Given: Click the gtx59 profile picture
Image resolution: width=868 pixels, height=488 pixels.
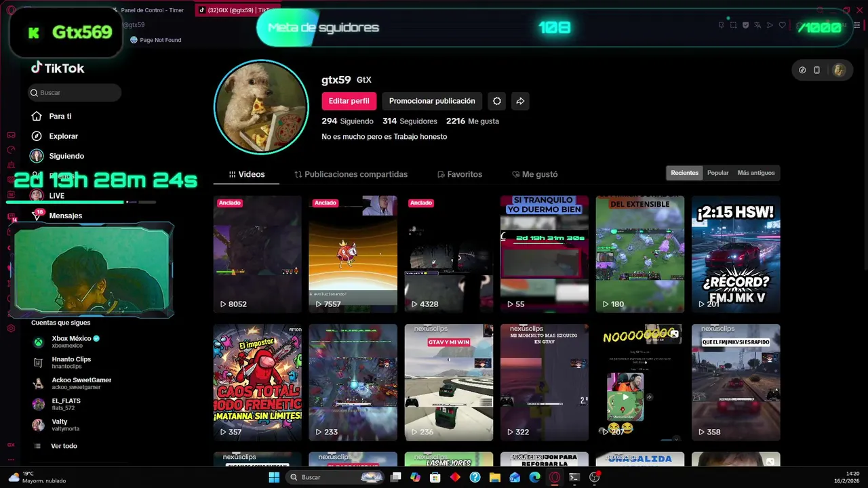Looking at the screenshot, I should pyautogui.click(x=261, y=107).
